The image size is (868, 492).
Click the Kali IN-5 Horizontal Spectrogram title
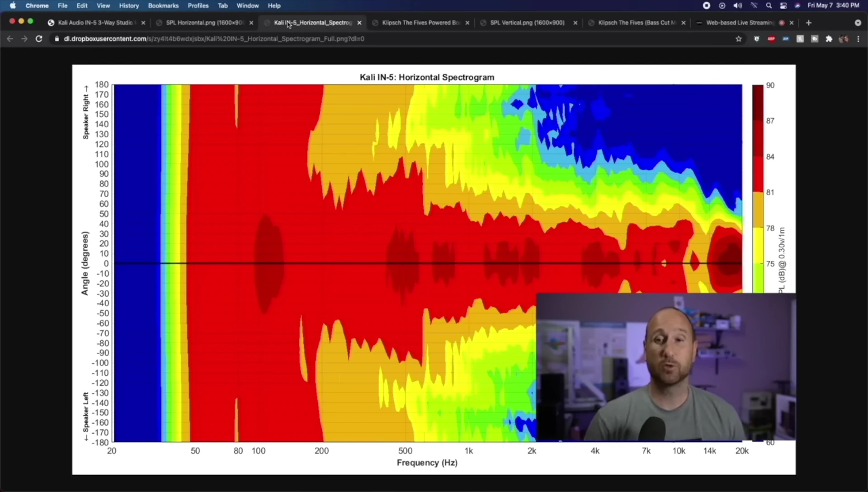pos(427,77)
